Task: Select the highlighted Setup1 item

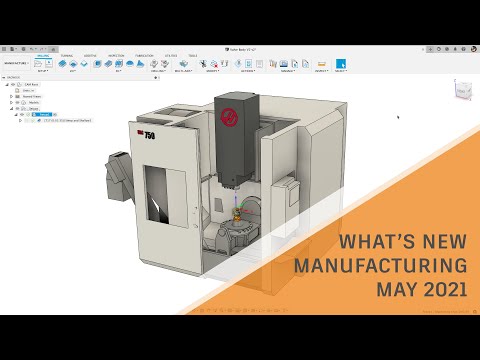Action: pyautogui.click(x=42, y=115)
